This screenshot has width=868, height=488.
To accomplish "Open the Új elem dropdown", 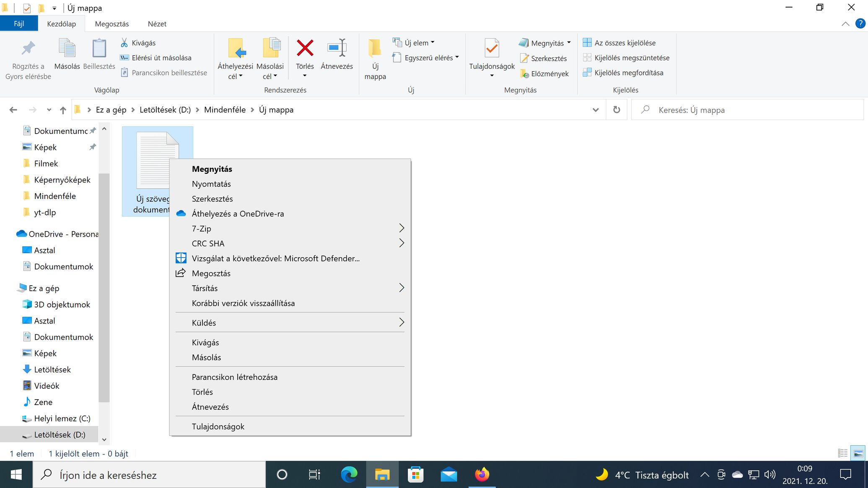I will coord(416,43).
